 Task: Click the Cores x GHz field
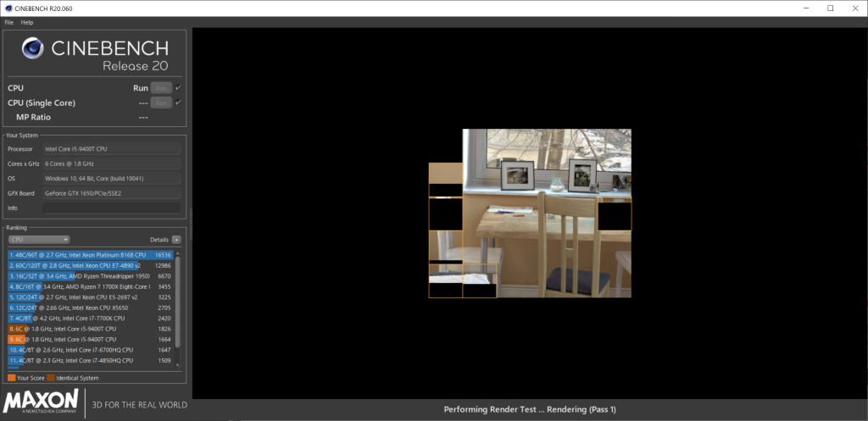coord(111,163)
